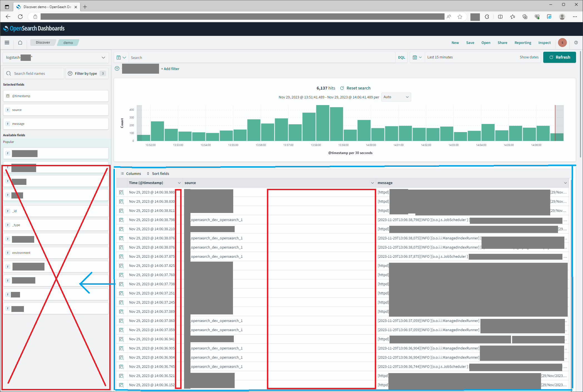Viewport: 583px width, 392px height.
Task: Click the source field type icon
Action: click(x=8, y=110)
